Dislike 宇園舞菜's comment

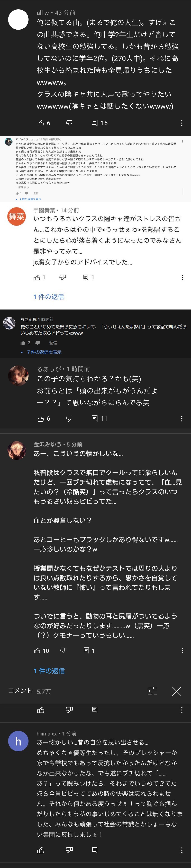(x=63, y=277)
